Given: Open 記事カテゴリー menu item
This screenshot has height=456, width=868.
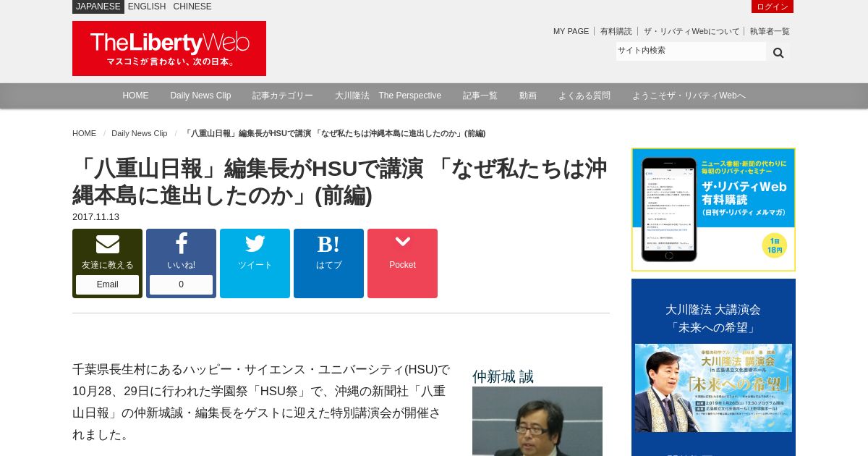Looking at the screenshot, I should tap(283, 96).
